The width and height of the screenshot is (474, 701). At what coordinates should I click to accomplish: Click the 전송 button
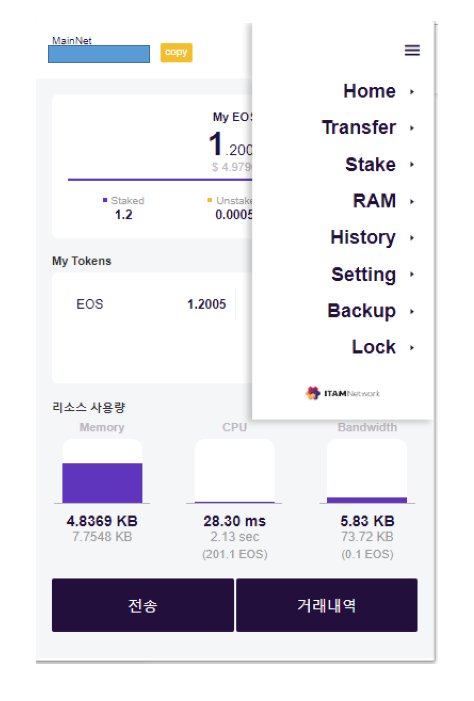tap(143, 605)
